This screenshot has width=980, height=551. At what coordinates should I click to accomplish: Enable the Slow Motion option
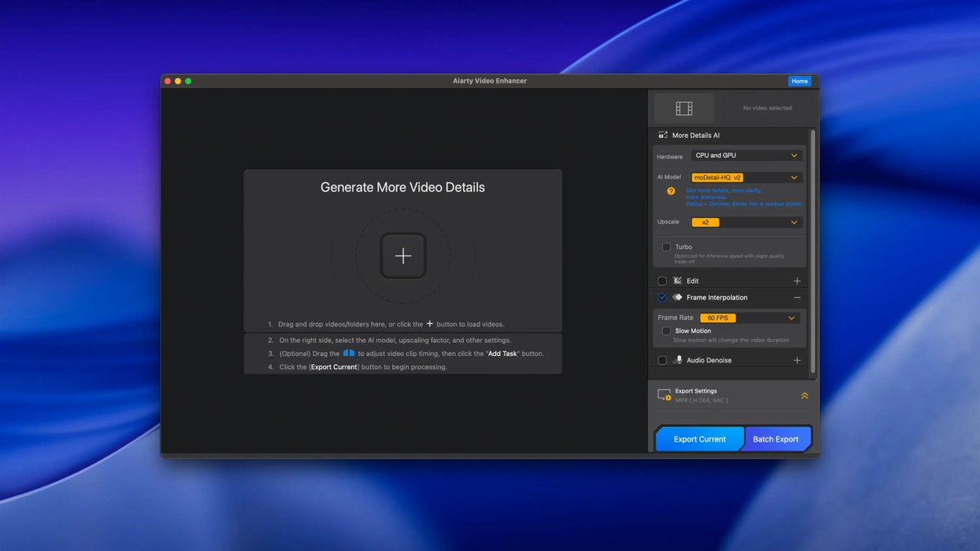(665, 331)
